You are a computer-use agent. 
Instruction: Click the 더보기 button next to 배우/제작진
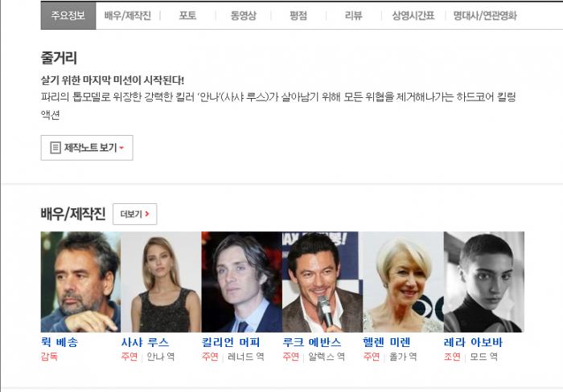[x=134, y=214]
